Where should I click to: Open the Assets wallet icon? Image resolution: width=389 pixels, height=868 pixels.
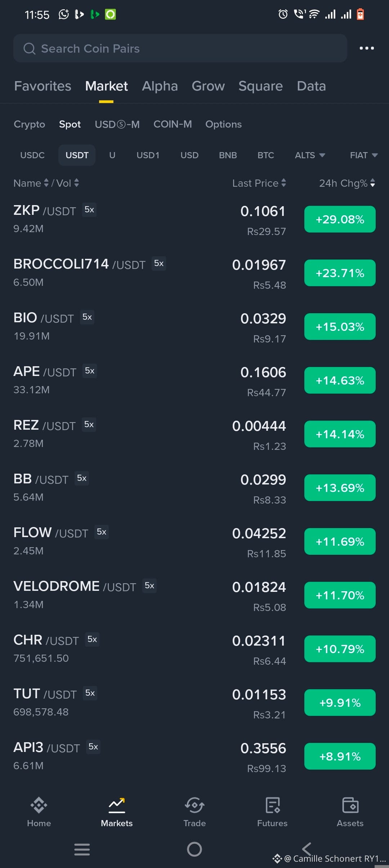click(x=350, y=805)
